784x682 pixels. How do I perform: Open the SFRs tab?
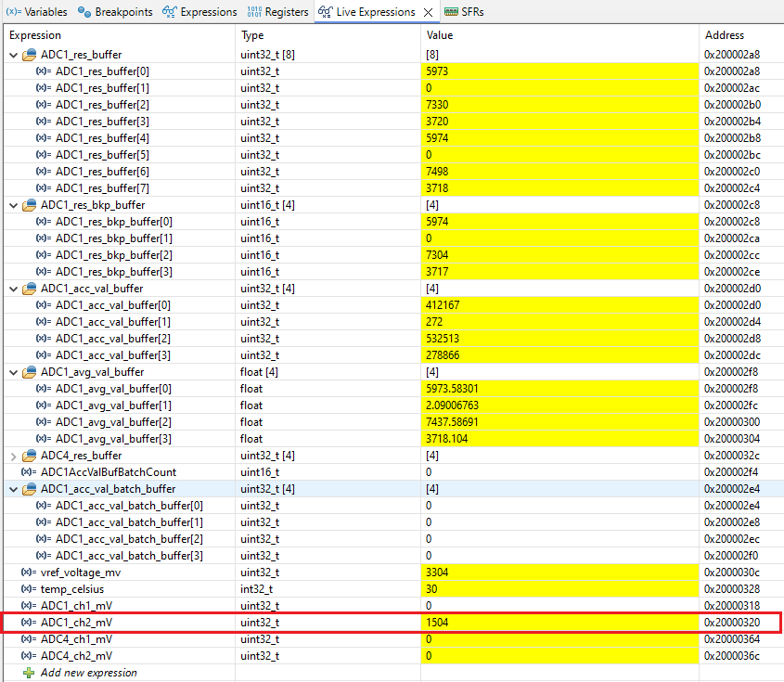[x=464, y=11]
